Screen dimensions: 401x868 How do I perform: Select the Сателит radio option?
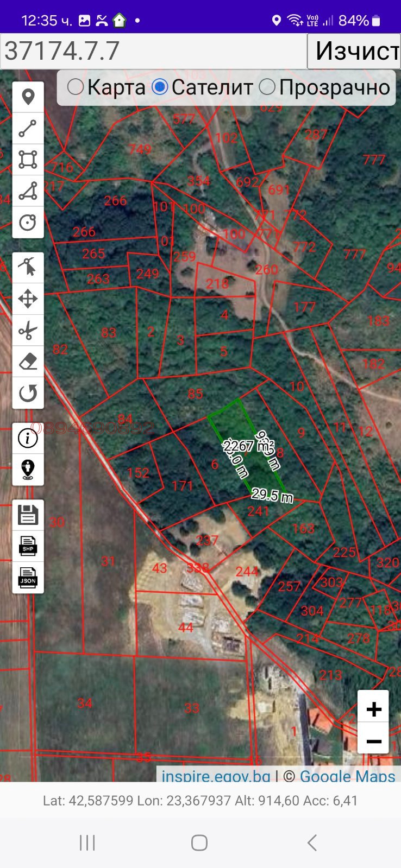coord(160,87)
